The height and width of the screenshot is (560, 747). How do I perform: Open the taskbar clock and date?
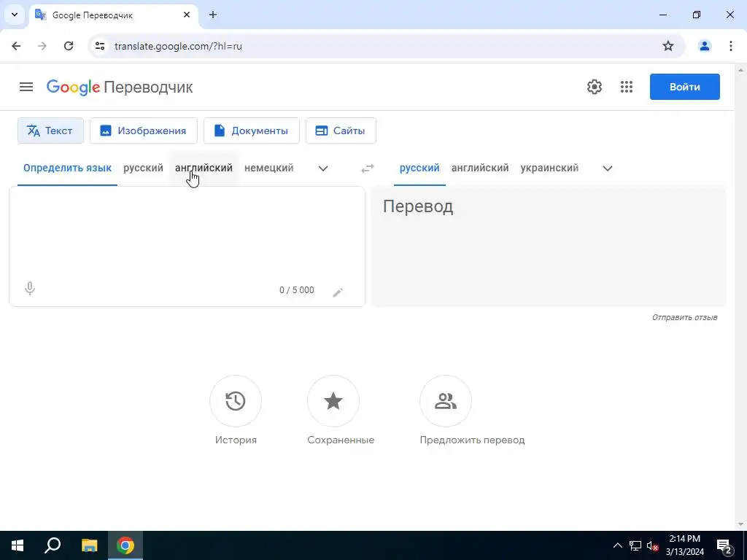pyautogui.click(x=684, y=545)
